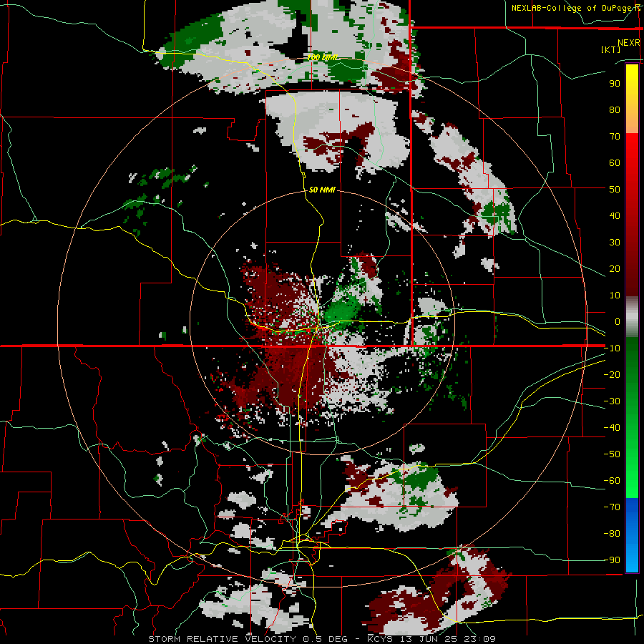Click the 90 knot legend value
644x644 pixels.
point(615,84)
